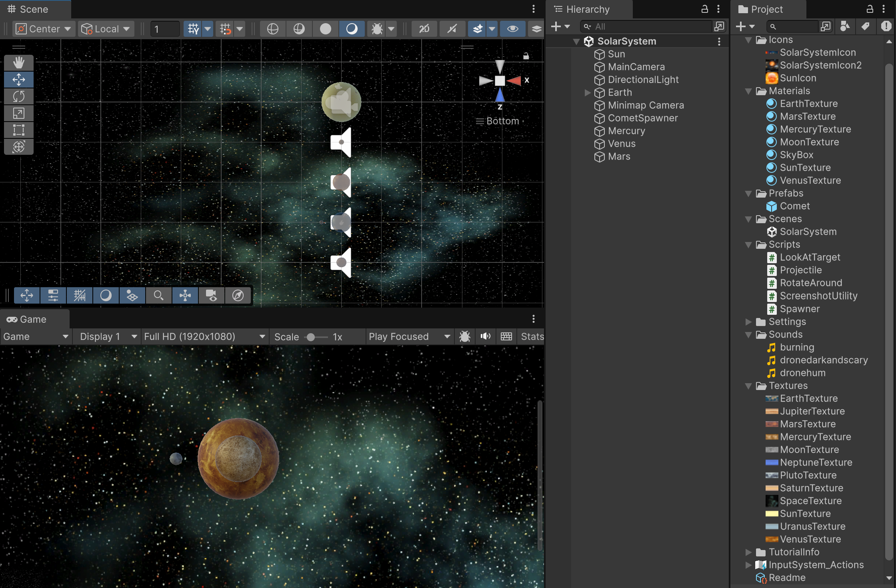Toggle the Hierarchy panel lock
Screen dimensions: 896x588
pos(704,9)
